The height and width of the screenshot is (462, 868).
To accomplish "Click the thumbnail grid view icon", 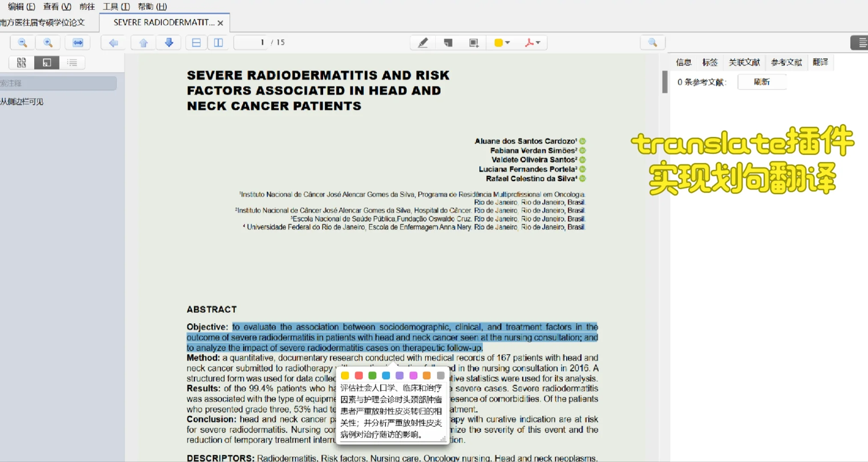I will point(21,62).
